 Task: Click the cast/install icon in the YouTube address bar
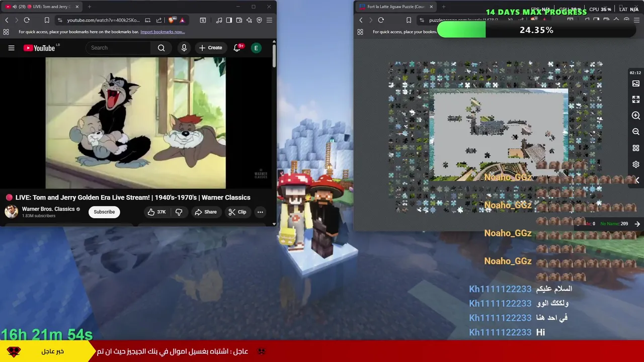147,20
